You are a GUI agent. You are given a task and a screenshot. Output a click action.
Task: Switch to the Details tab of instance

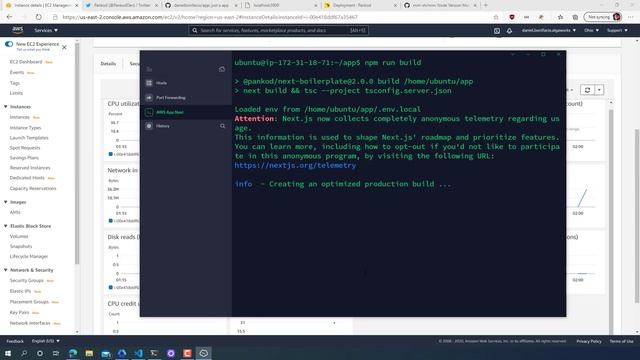coord(108,64)
